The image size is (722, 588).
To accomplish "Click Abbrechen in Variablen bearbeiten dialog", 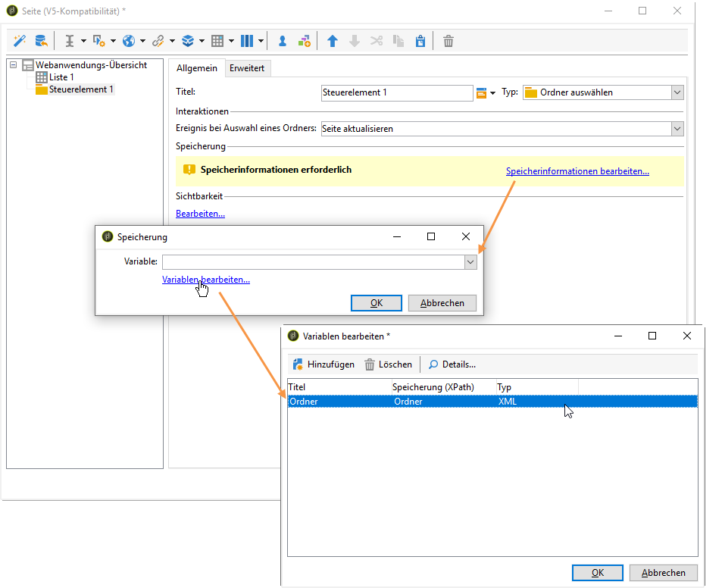I will 663,573.
